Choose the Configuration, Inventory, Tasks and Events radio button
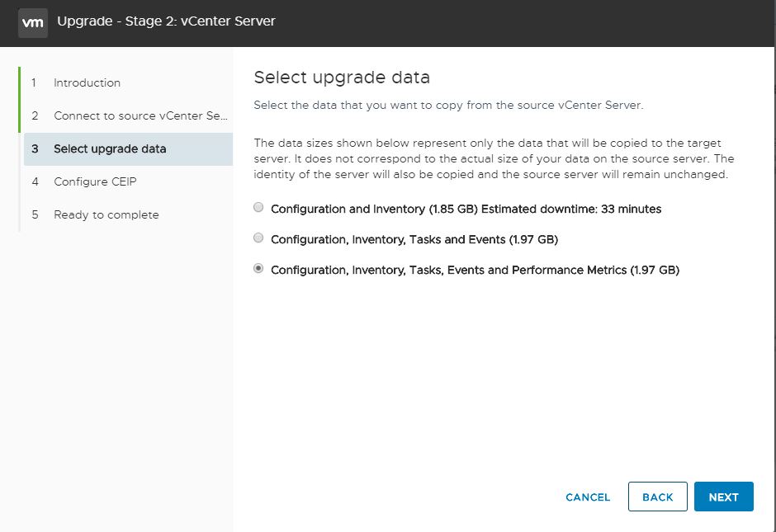776x532 pixels. (258, 238)
